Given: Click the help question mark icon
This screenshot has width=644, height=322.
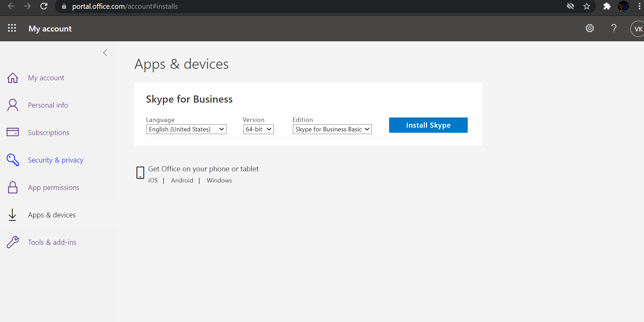Looking at the screenshot, I should [x=614, y=28].
